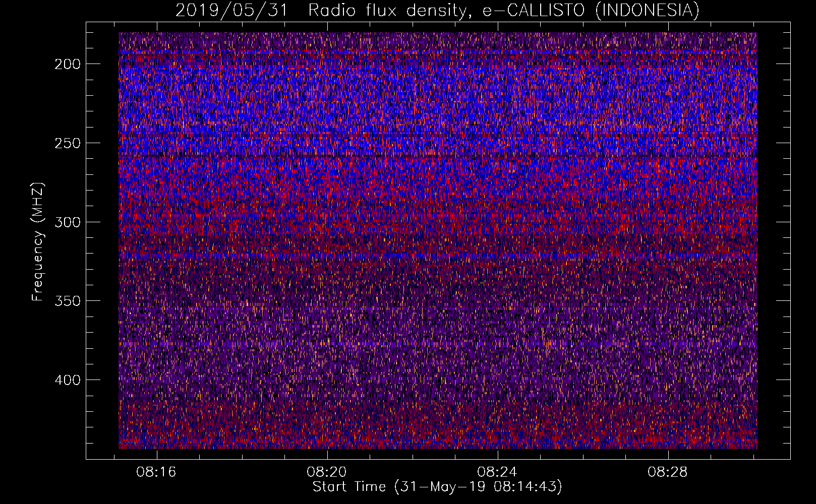Click the 250 frequency tick label
This screenshot has width=816, height=504.
[67, 143]
